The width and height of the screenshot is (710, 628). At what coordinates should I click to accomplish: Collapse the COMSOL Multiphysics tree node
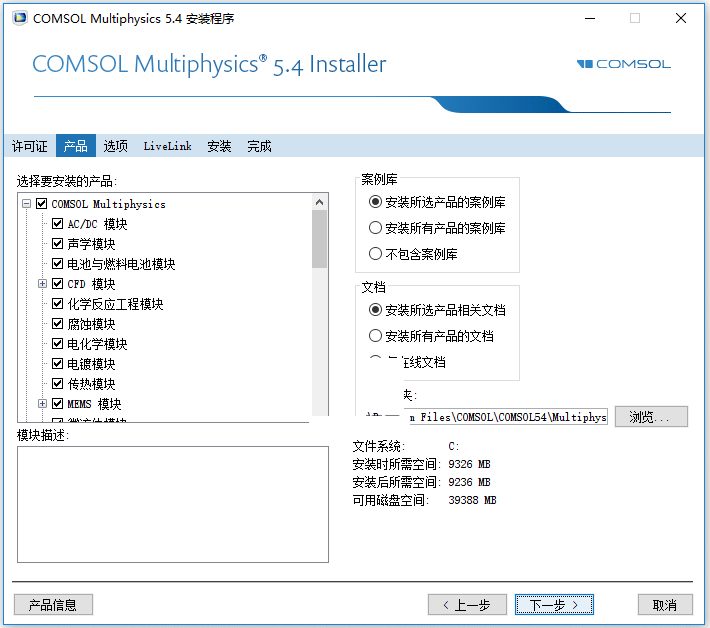tap(26, 204)
